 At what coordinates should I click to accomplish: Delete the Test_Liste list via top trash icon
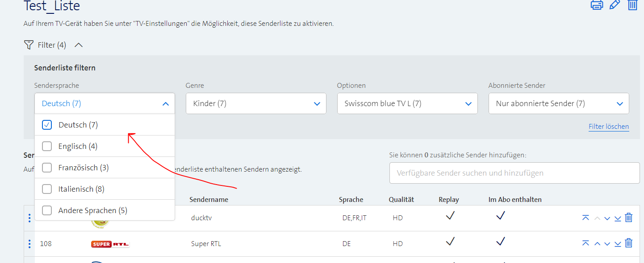[x=632, y=5]
